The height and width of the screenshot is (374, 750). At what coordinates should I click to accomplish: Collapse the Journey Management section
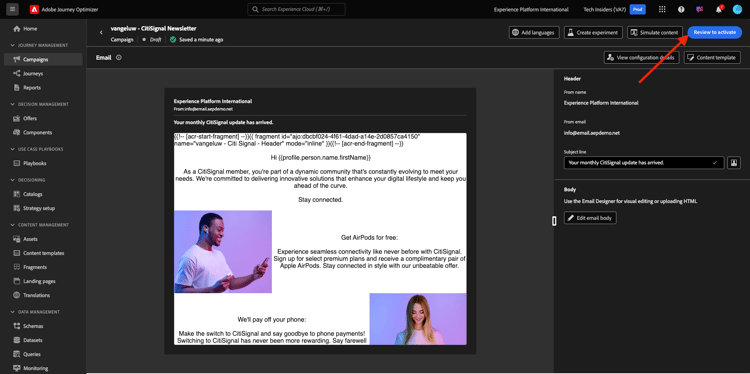point(13,45)
